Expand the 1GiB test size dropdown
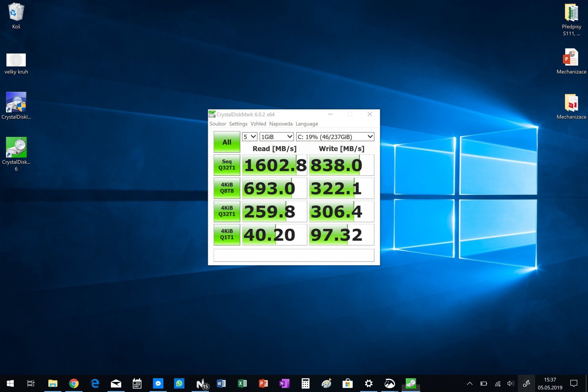The image size is (588, 392). 277,137
